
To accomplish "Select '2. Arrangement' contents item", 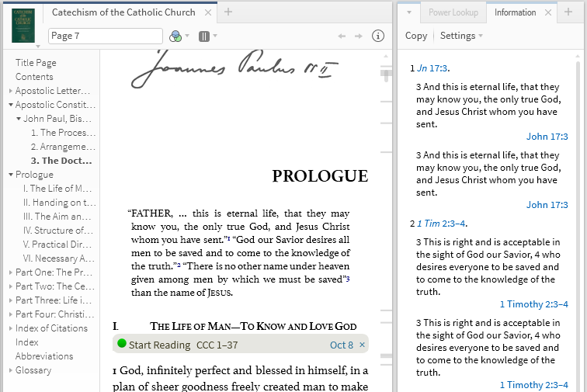I will 63,147.
